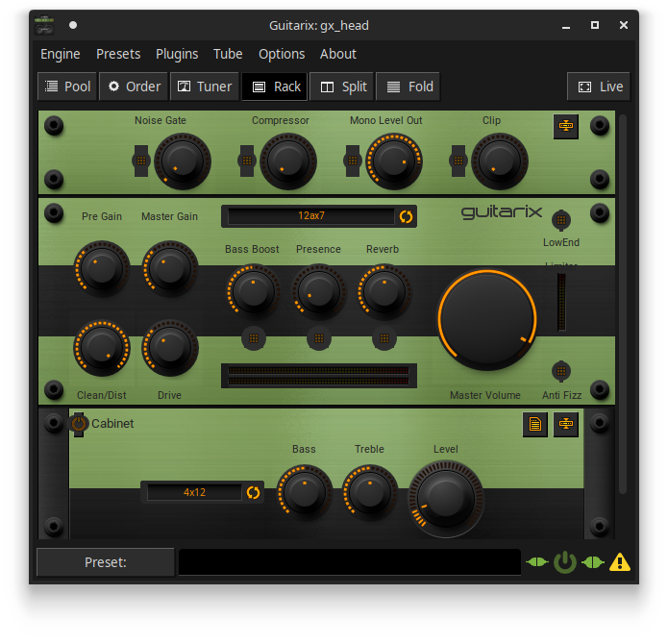The width and height of the screenshot is (668, 644).
Task: Click the Bass Boost knob
Action: [254, 291]
